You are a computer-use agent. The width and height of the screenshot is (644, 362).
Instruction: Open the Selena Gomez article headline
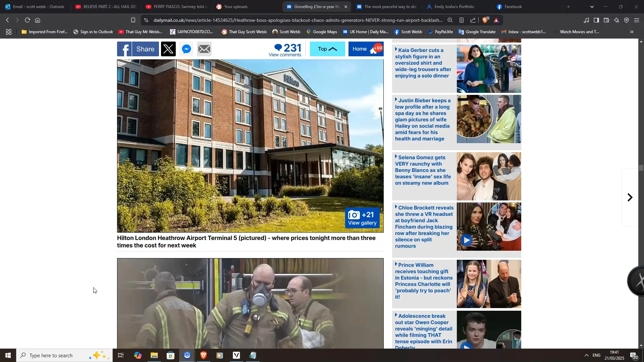point(423,170)
